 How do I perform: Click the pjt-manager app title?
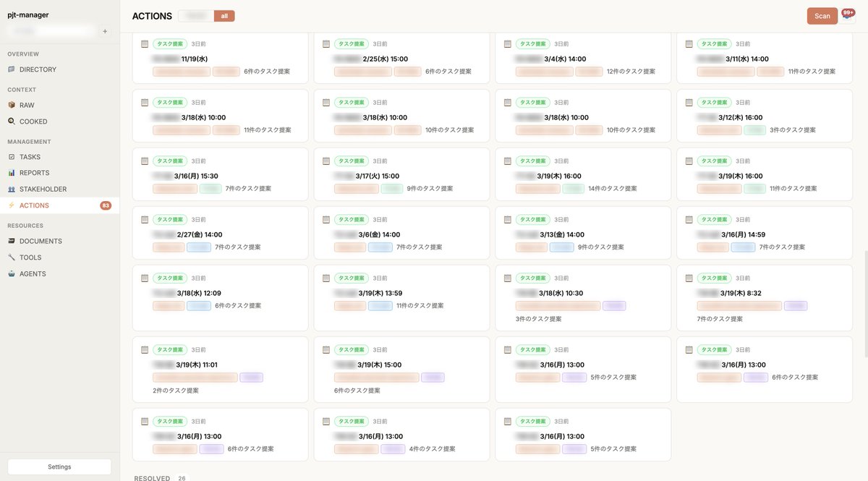point(28,14)
